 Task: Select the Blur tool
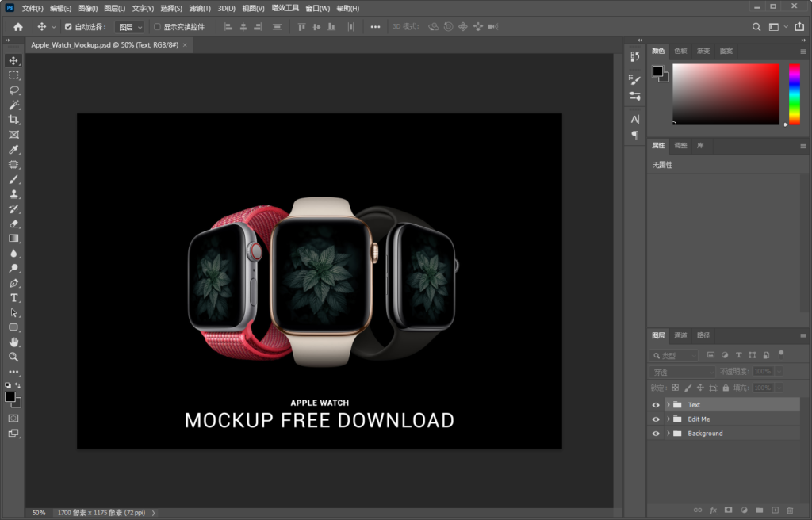coord(13,254)
